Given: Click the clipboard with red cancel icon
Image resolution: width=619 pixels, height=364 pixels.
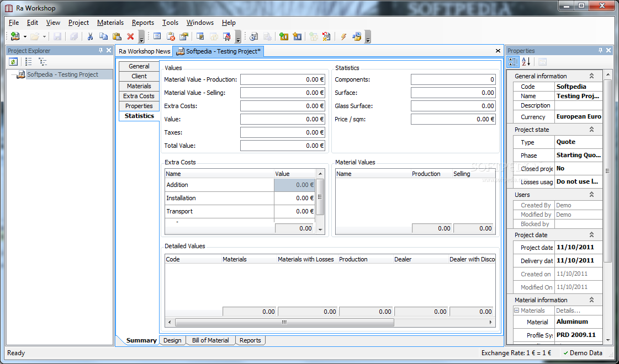Looking at the screenshot, I should [x=171, y=37].
